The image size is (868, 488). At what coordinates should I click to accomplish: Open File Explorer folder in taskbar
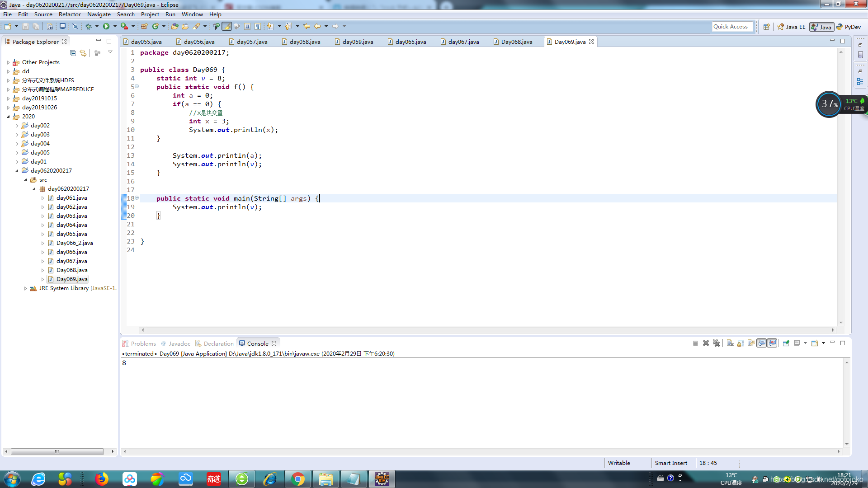[x=325, y=479]
